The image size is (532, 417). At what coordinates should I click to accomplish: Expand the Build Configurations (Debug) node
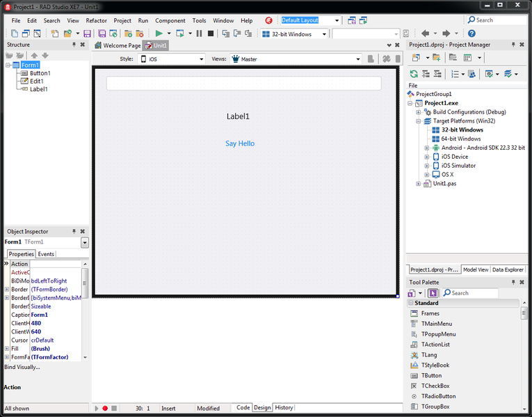click(419, 112)
